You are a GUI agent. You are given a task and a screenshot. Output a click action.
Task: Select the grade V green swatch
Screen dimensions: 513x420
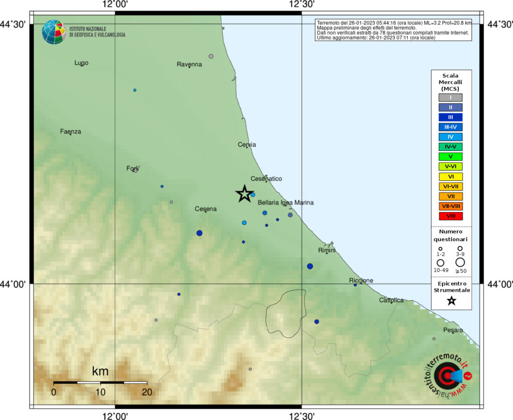coord(450,156)
